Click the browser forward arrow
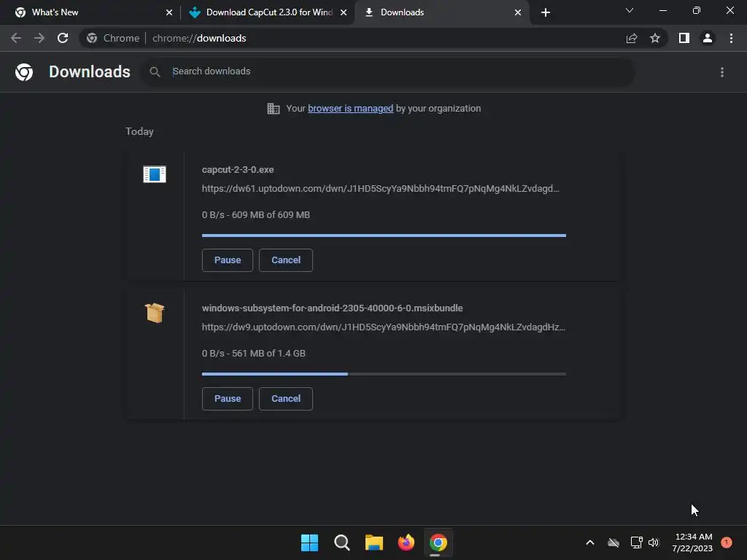 39,38
